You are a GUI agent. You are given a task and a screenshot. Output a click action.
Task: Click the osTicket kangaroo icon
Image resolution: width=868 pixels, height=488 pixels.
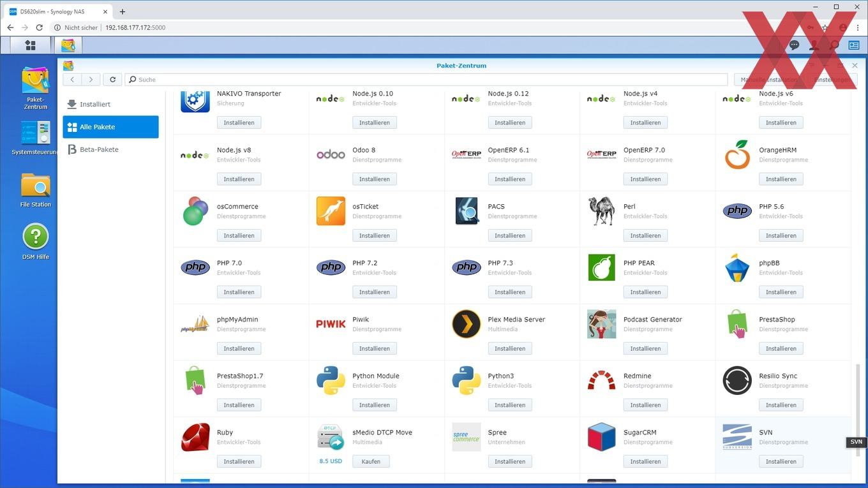point(331,211)
